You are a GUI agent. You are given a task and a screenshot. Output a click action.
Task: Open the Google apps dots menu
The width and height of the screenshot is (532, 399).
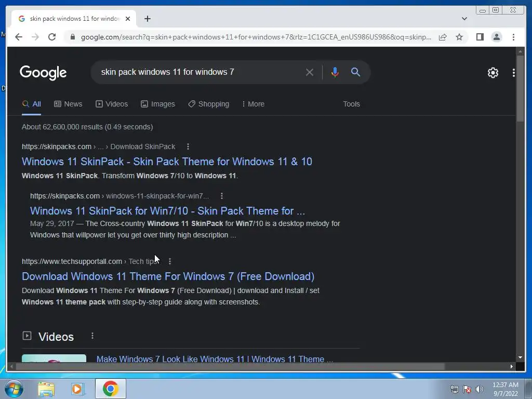[514, 73]
